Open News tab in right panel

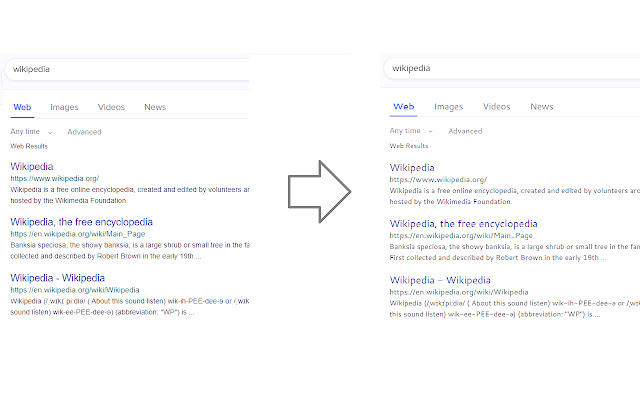coord(542,107)
